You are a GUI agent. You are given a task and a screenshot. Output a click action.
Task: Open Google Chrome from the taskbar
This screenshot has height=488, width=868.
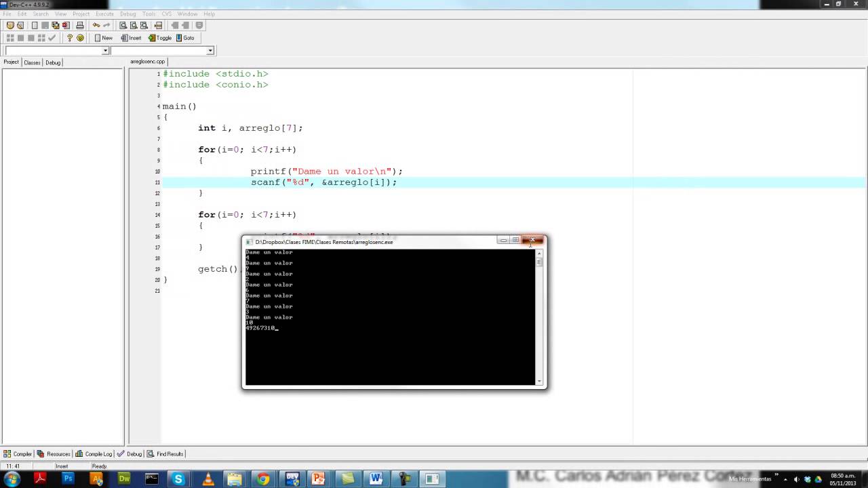click(x=263, y=479)
